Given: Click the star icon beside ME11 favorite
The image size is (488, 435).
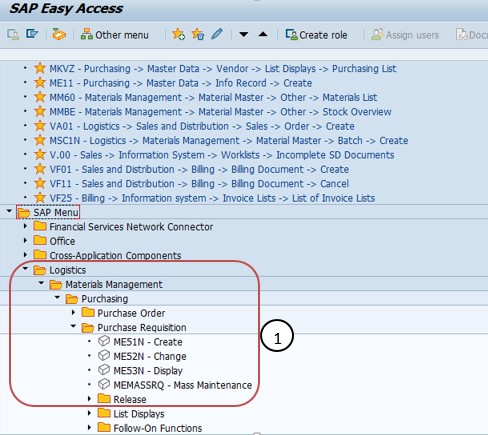Looking at the screenshot, I should (x=40, y=83).
